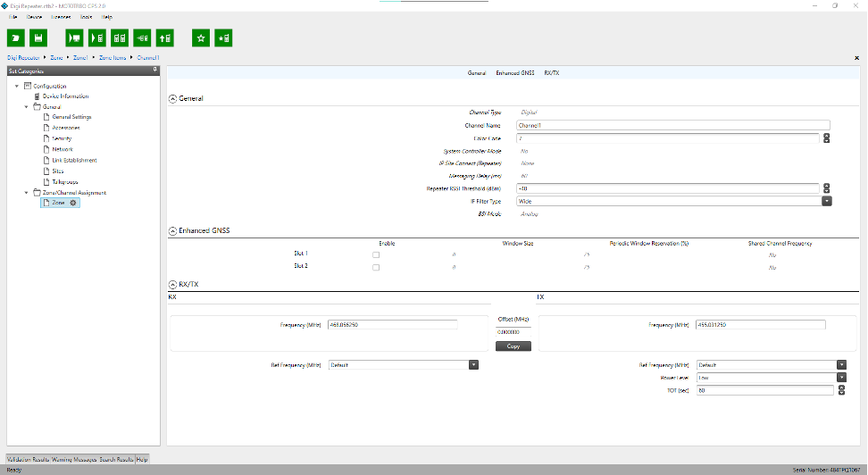This screenshot has width=868, height=475.
Task: Open the Device menu
Action: click(x=34, y=17)
